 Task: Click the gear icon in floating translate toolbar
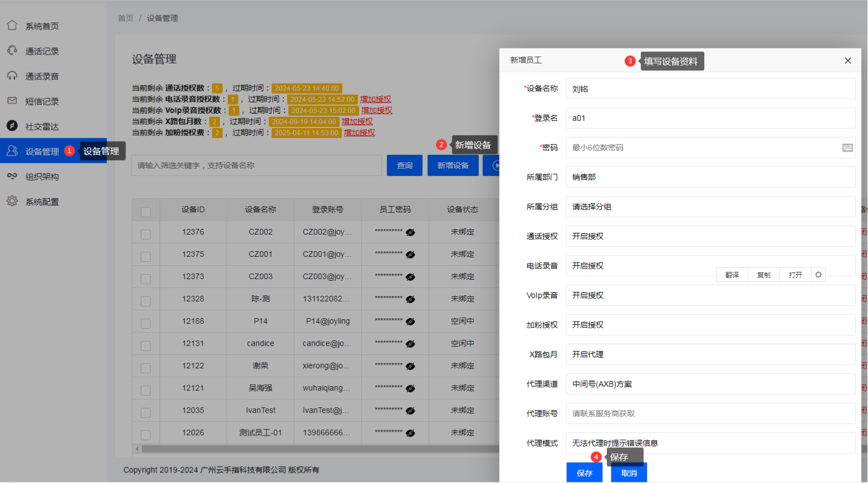(x=818, y=275)
